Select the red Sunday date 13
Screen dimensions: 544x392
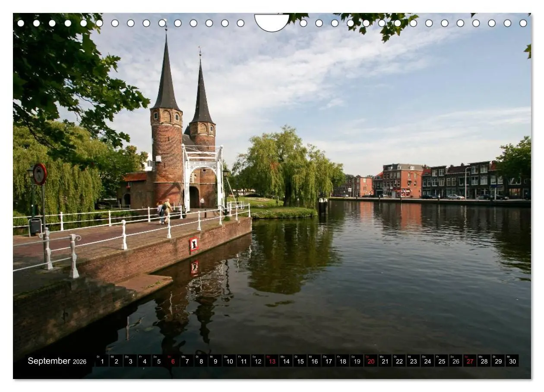coord(272,361)
